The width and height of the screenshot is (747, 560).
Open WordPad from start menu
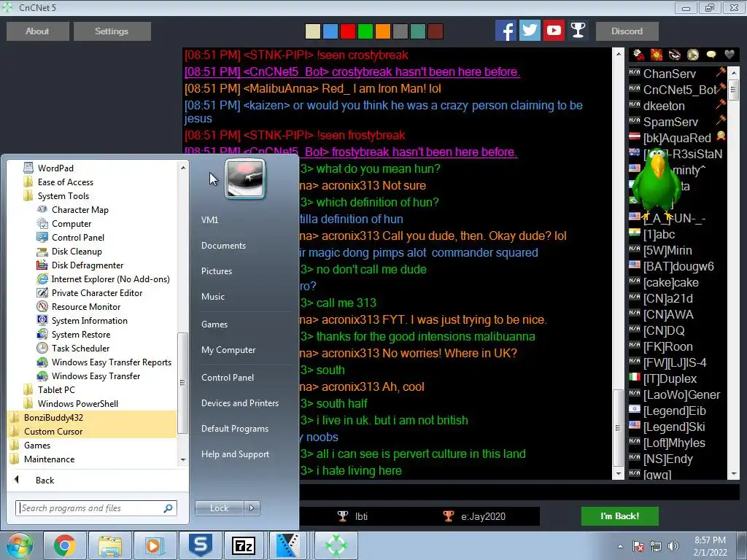click(55, 168)
